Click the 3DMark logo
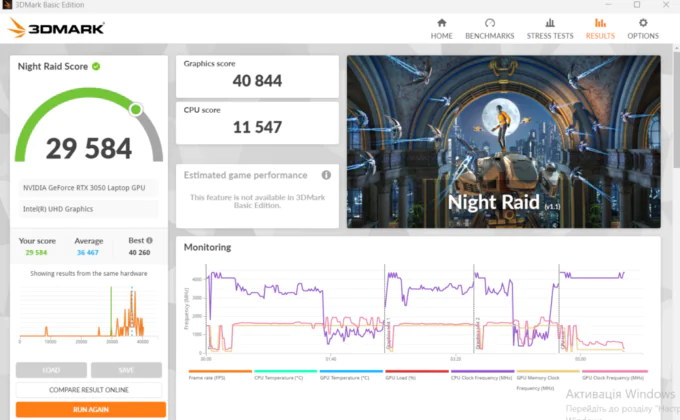Screen dimensions: 680x420 [x=56, y=28]
